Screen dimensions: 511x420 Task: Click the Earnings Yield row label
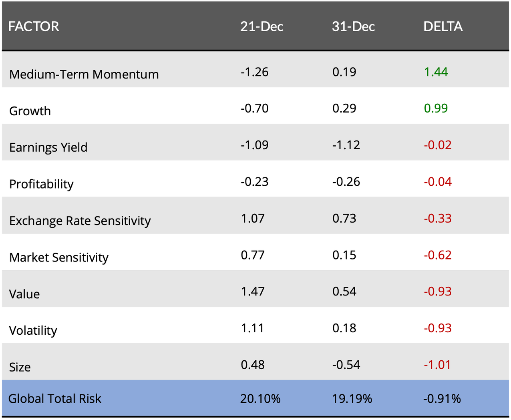coord(48,147)
